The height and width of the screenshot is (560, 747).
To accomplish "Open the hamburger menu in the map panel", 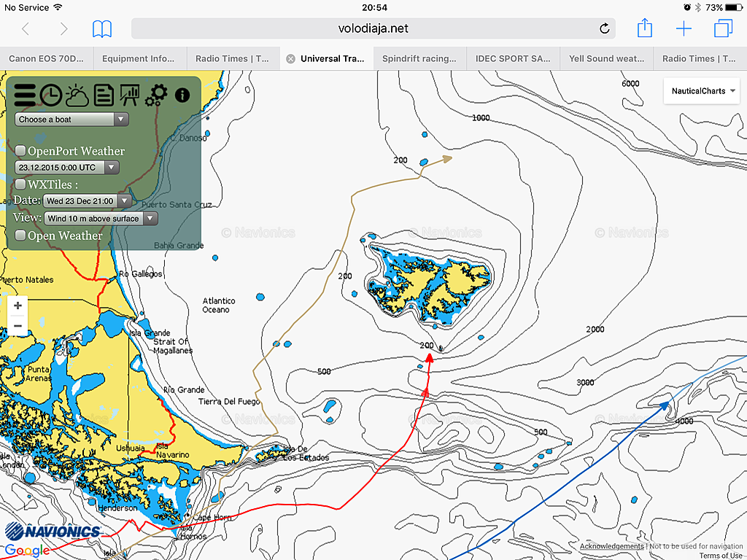I will coord(24,96).
